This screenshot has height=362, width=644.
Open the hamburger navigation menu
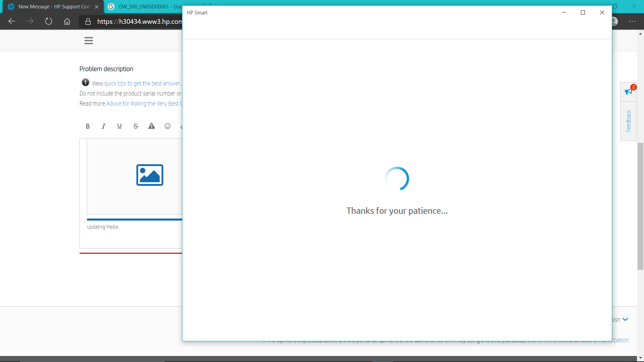[88, 40]
